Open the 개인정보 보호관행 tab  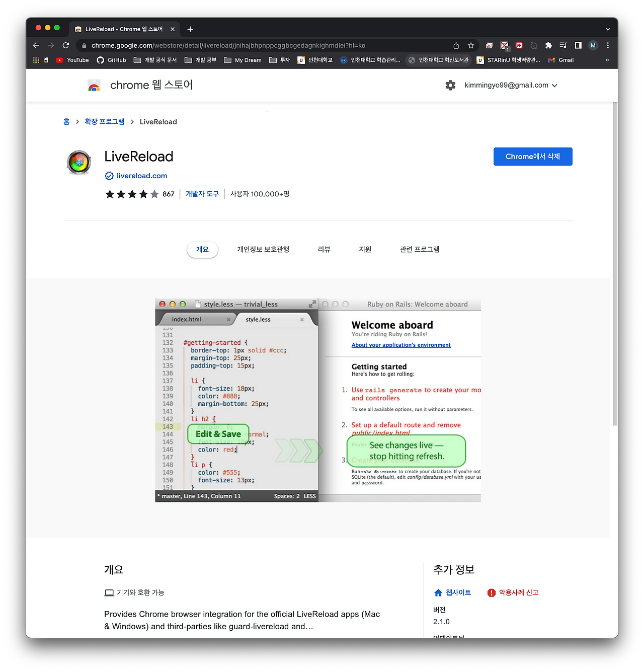(x=263, y=249)
